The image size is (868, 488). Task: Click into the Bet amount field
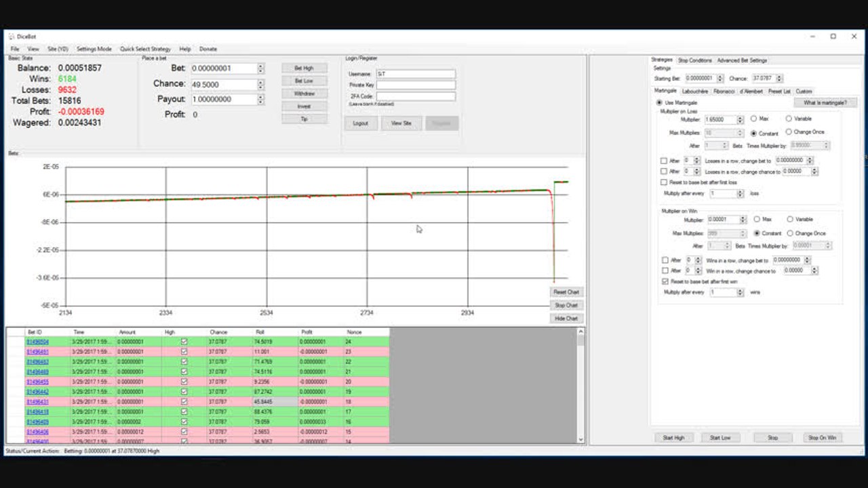[224, 68]
